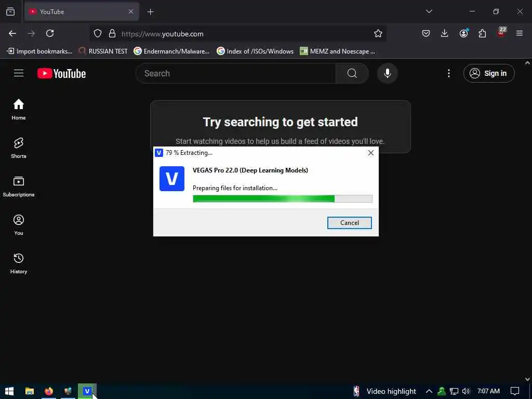Screen dimensions: 532x399
Task: Open the YouTube hamburger guide menu
Action: click(x=19, y=73)
